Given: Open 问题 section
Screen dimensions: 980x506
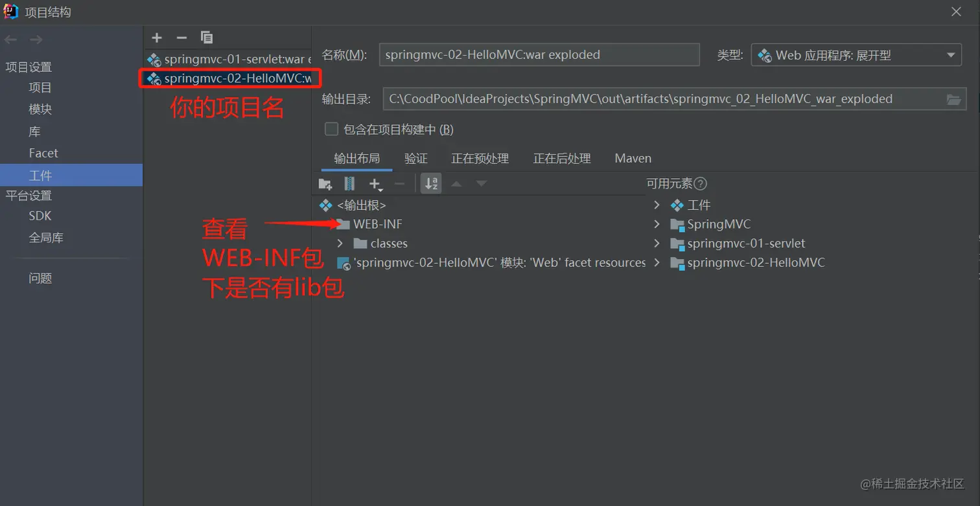Looking at the screenshot, I should click(x=40, y=278).
